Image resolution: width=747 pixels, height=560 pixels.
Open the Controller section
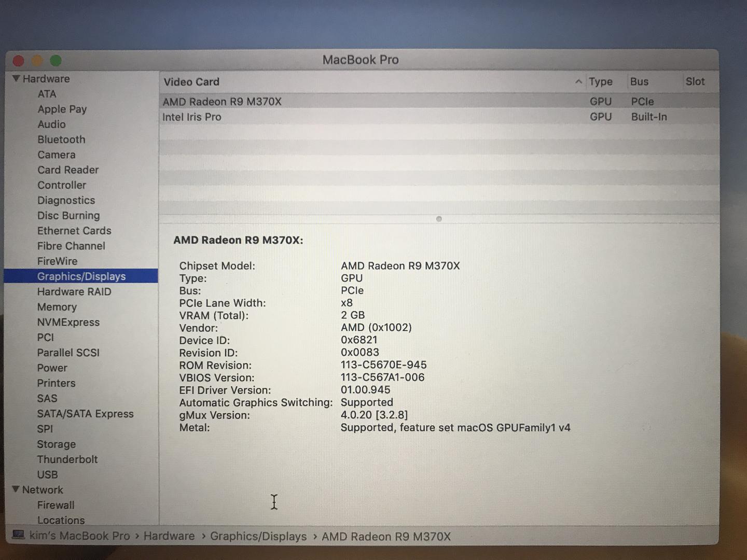click(62, 185)
